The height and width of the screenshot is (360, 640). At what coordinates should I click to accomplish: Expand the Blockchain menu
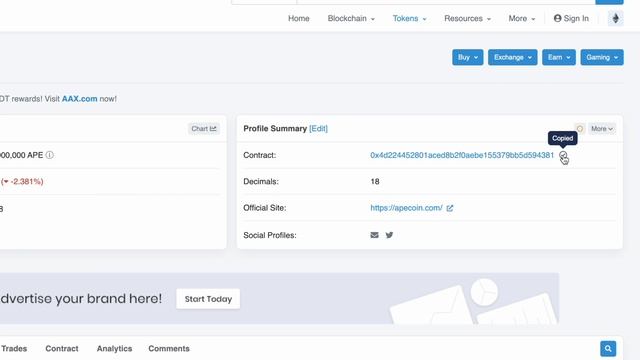pos(351,18)
